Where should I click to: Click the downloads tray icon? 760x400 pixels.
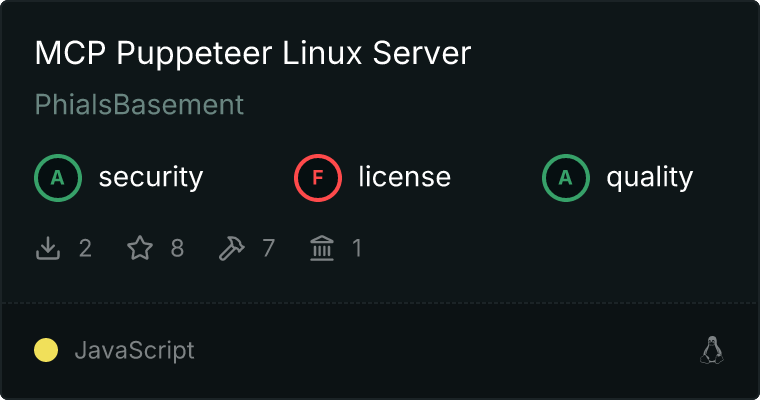48,248
